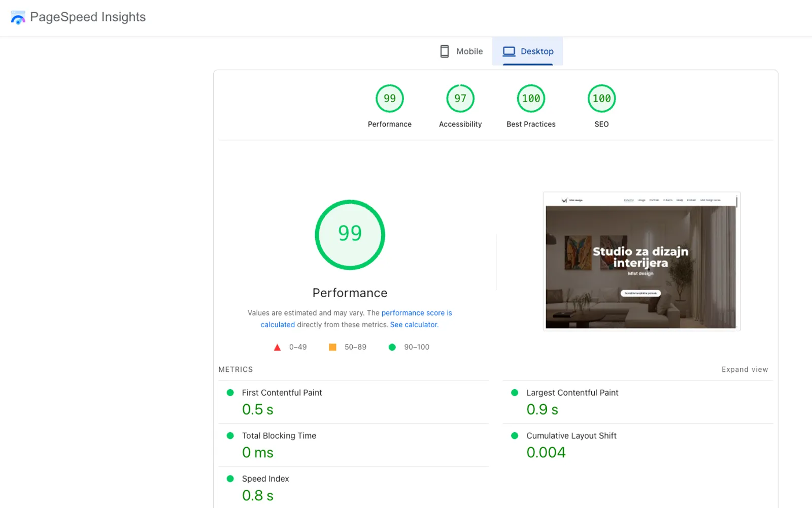
Task: Click the SEO 100 score gauge
Action: pos(601,99)
